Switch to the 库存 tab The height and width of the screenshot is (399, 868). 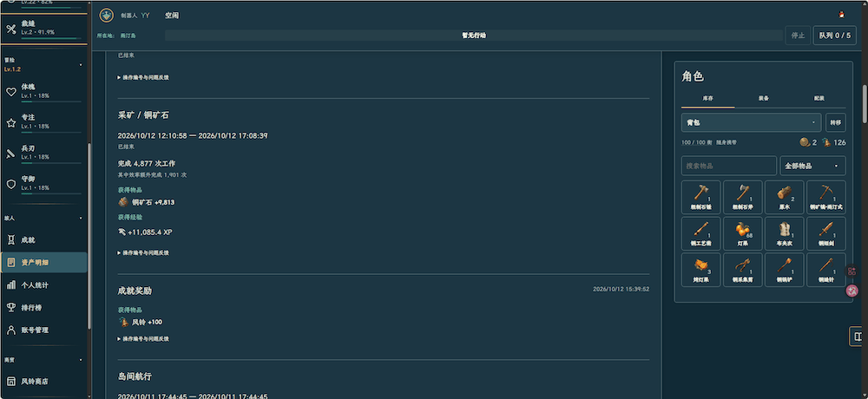pyautogui.click(x=708, y=98)
